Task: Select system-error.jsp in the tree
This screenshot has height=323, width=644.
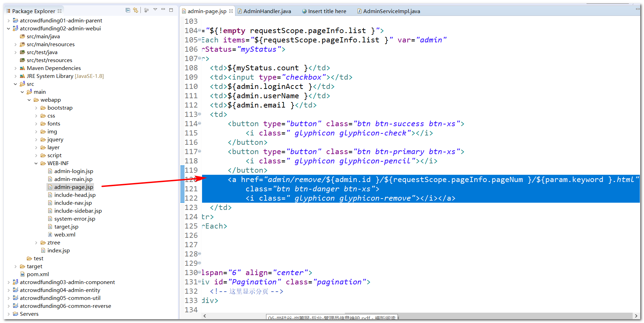Action: tap(75, 219)
